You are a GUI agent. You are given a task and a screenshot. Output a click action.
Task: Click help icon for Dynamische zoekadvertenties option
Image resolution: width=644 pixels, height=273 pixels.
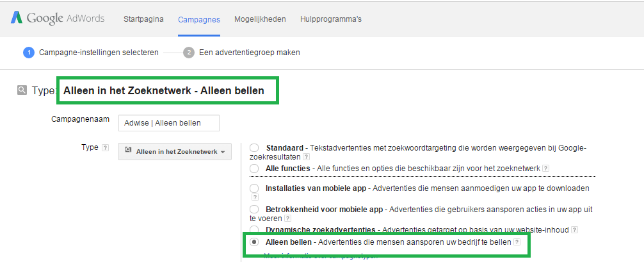point(575,229)
